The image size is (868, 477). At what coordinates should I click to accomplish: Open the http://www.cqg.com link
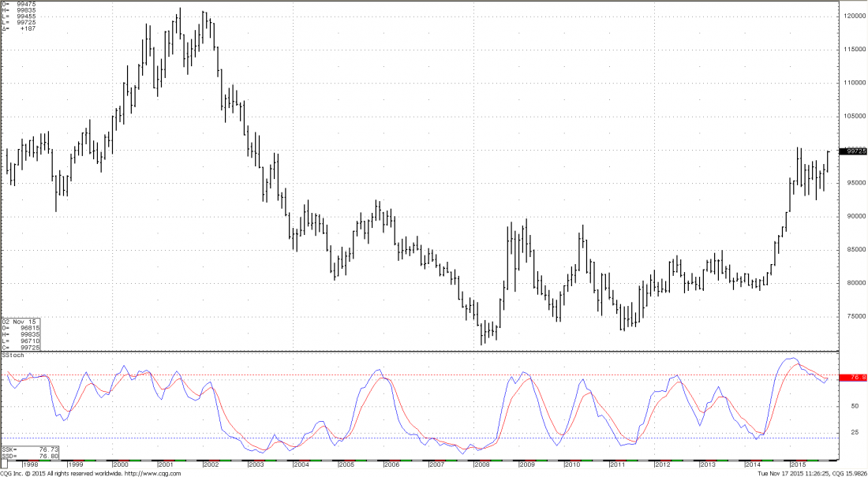(x=156, y=473)
